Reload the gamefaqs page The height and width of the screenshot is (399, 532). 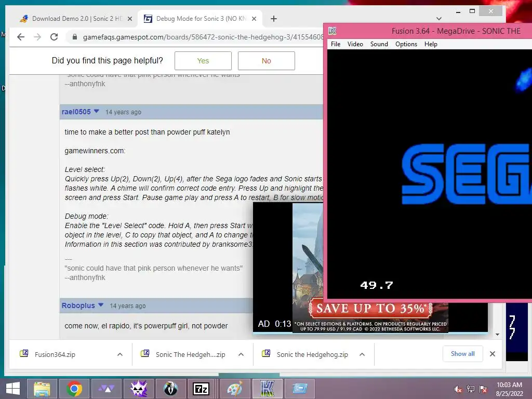pos(54,37)
